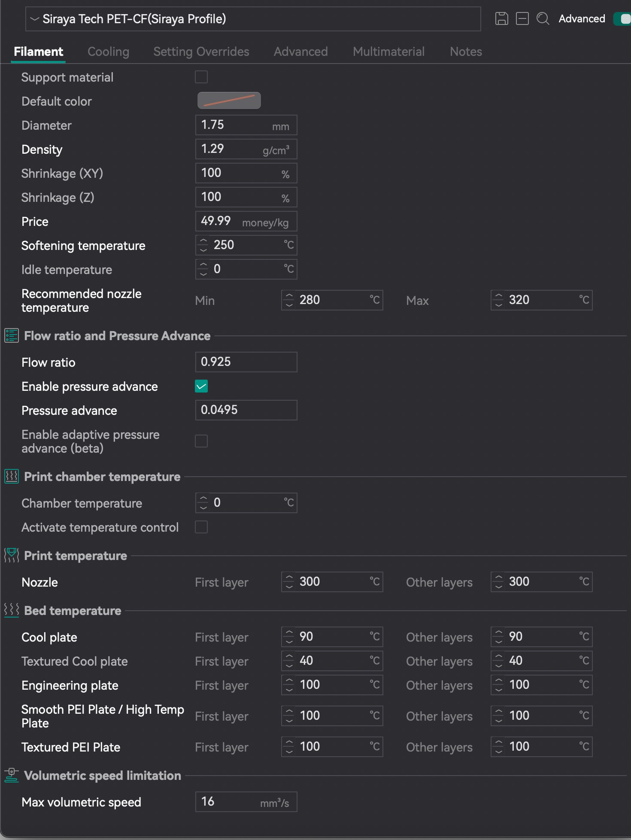Search settings magnifier icon
This screenshot has height=840, width=631.
pyautogui.click(x=543, y=19)
